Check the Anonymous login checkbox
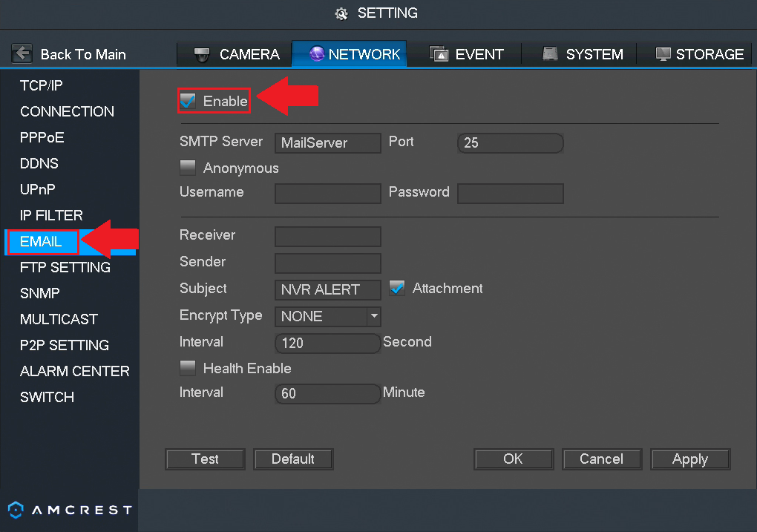 [188, 168]
